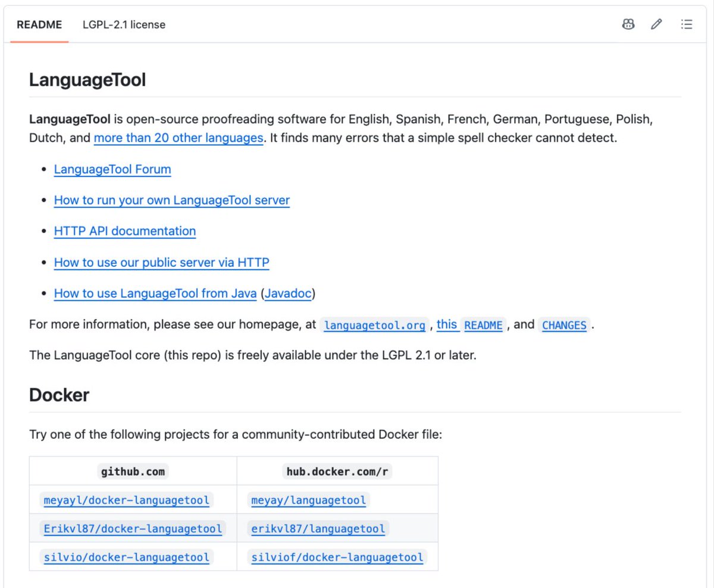
Task: Open 'How to run your own LanguageTool server'
Action: (172, 200)
